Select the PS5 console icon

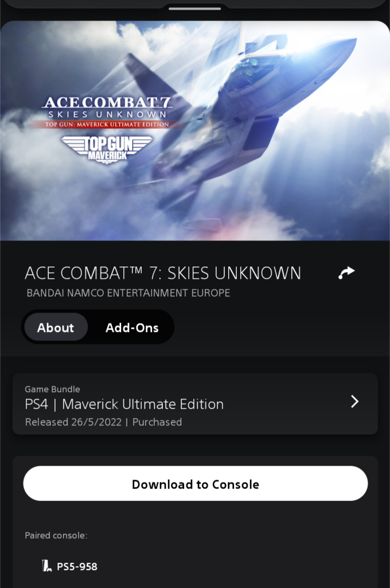[x=46, y=566]
